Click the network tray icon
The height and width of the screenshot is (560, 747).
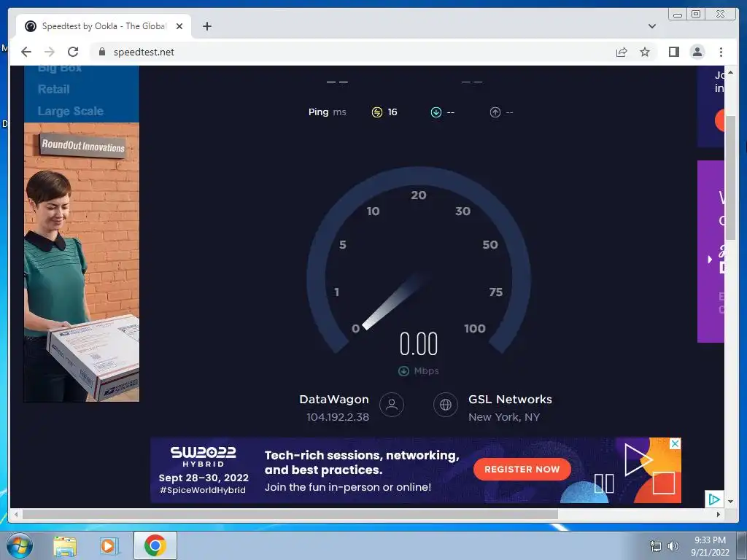(656, 546)
